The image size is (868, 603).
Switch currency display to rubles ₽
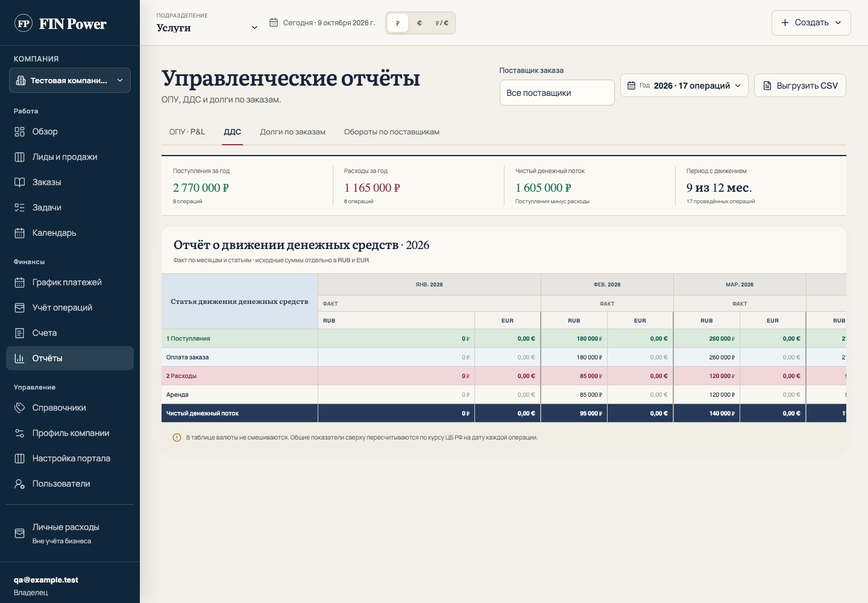point(398,23)
